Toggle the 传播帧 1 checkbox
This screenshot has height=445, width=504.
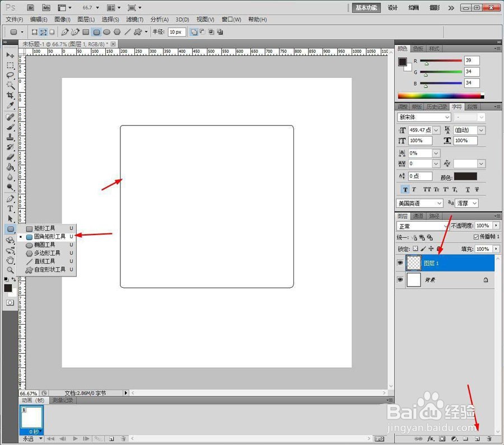tap(476, 237)
